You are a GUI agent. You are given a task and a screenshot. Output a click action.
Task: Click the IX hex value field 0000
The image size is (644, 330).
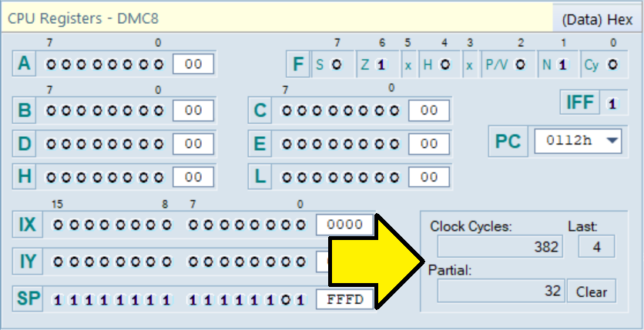tap(345, 225)
